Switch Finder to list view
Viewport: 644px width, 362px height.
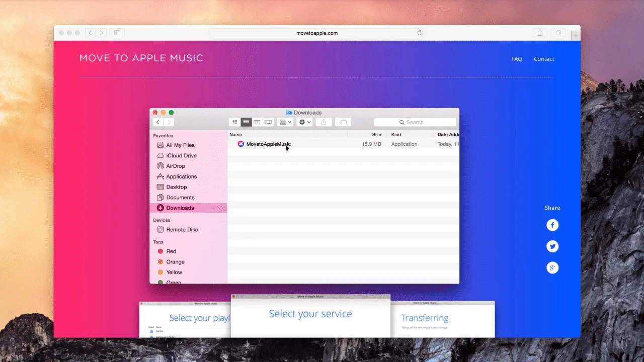[x=246, y=122]
